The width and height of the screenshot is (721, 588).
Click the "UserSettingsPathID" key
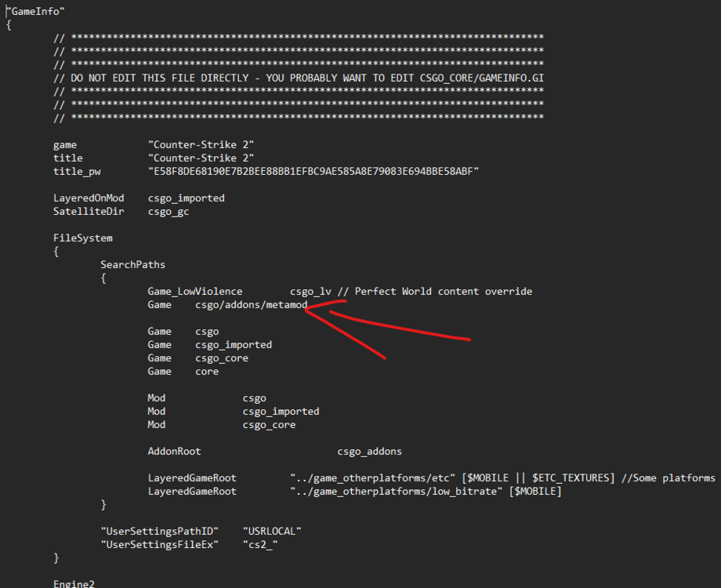(160, 532)
